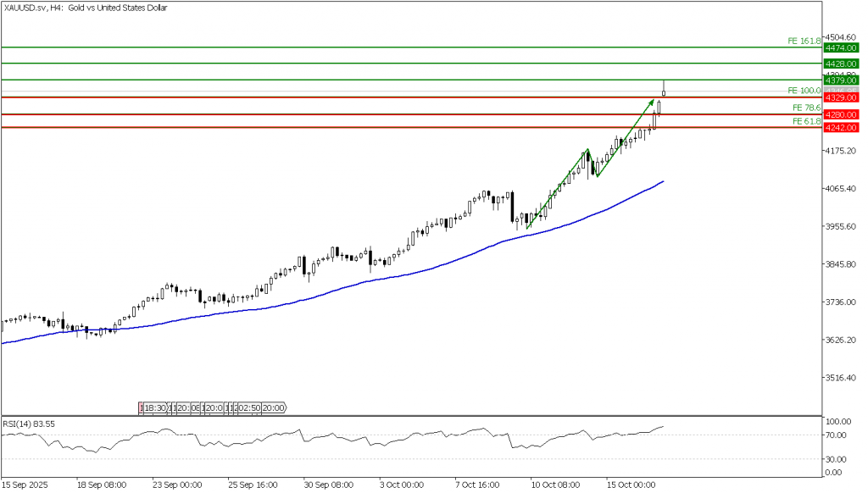Image resolution: width=868 pixels, height=493 pixels.
Task: Click the 4379.00 green price tag
Action: tap(841, 80)
